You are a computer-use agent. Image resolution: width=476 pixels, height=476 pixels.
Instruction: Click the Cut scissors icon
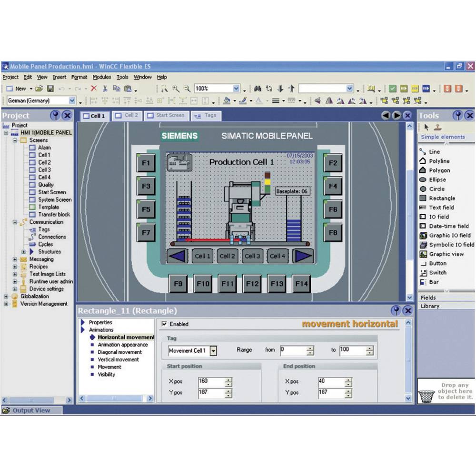[x=105, y=89]
